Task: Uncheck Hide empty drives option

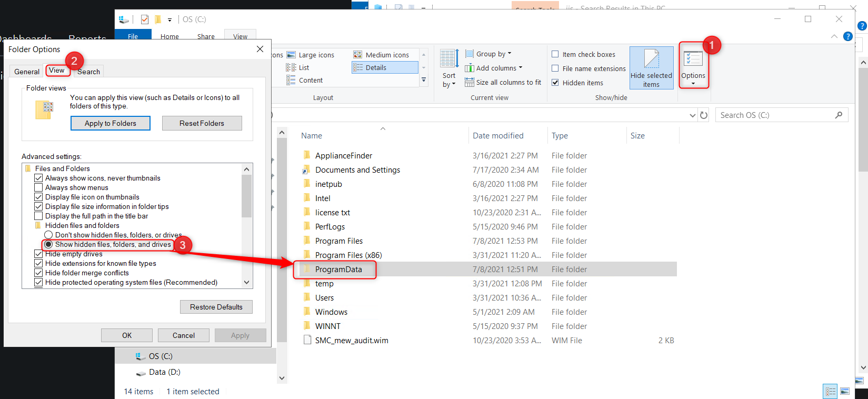Action: (x=38, y=254)
